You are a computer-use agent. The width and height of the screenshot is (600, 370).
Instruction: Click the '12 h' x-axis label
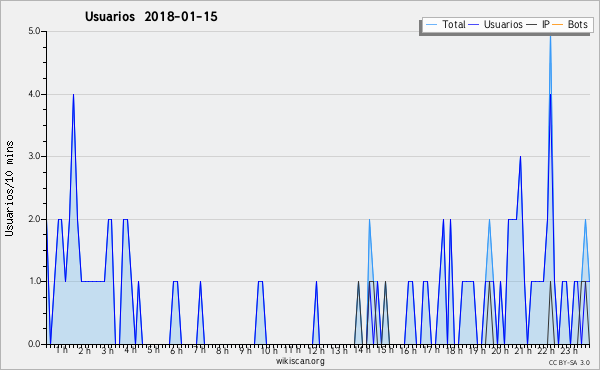click(316, 350)
